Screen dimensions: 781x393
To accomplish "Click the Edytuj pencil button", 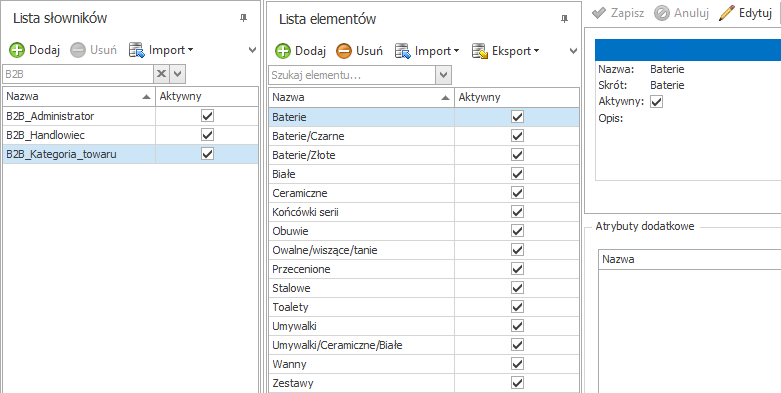I will pyautogui.click(x=745, y=13).
